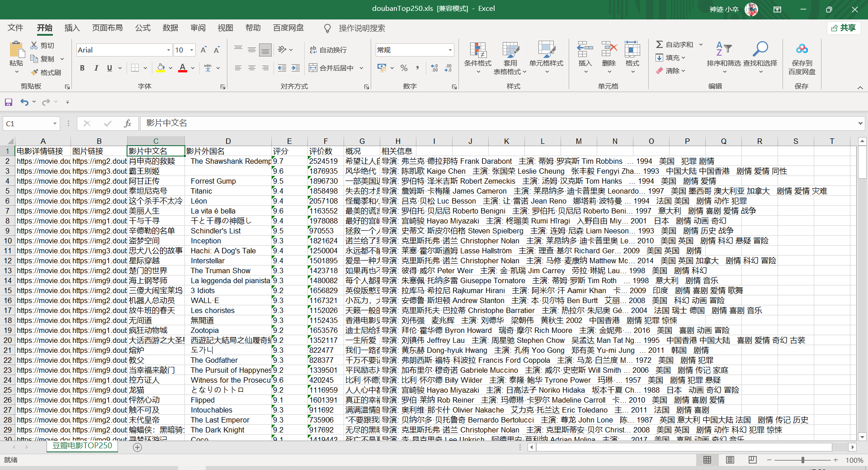This screenshot has width=868, height=470.
Task: Expand the fill color dropdown arrow
Action: 170,68
